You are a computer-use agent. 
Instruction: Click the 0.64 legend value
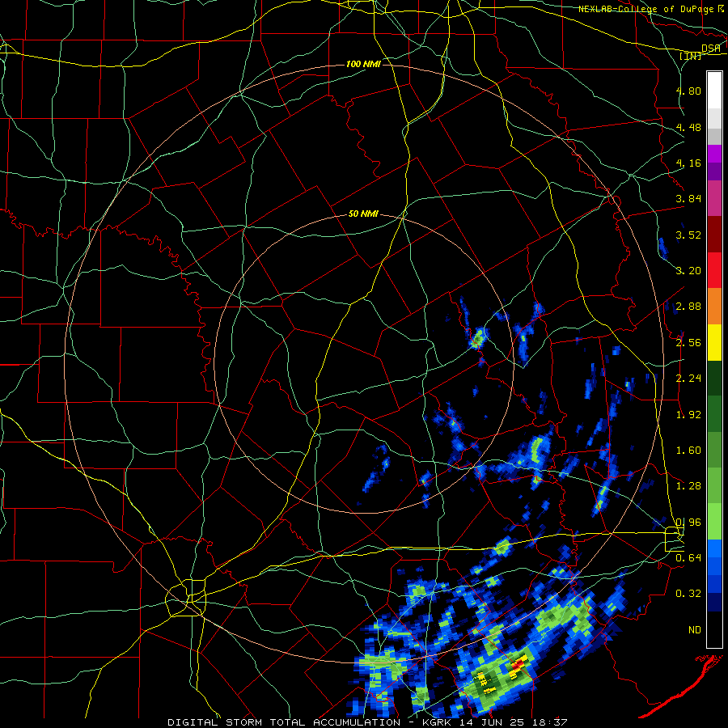688,558
